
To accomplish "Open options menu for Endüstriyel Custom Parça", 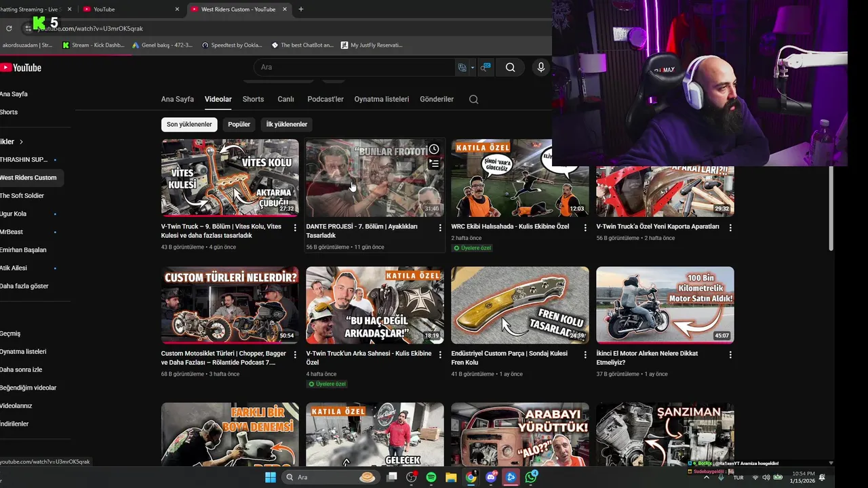I will [585, 354].
